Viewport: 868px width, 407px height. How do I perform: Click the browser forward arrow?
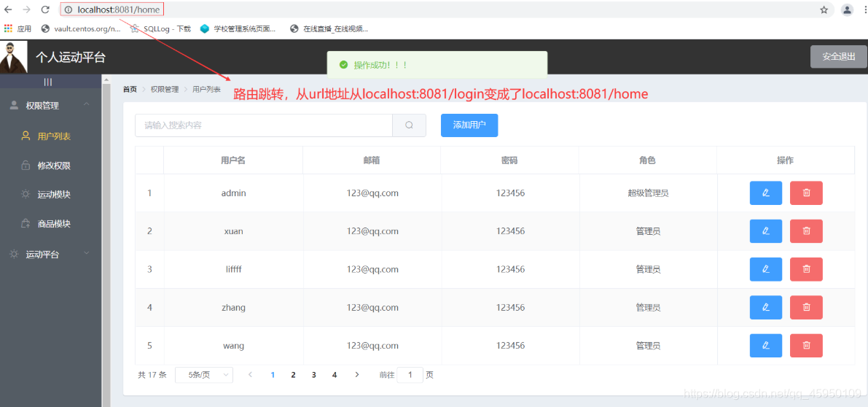(26, 9)
